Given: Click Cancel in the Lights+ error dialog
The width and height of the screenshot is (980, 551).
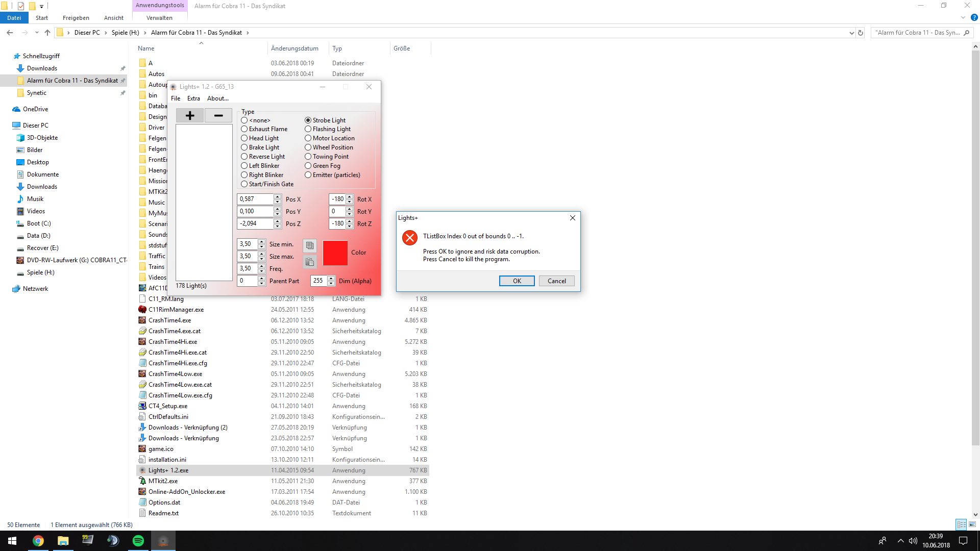Looking at the screenshot, I should [x=557, y=281].
